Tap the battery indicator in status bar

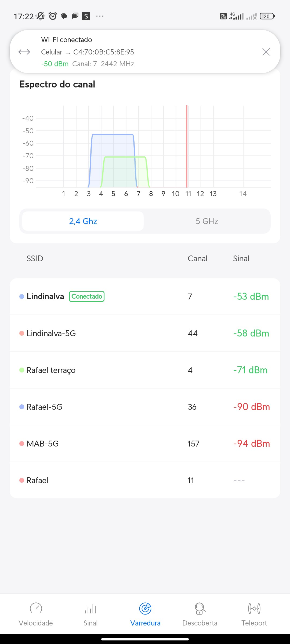tap(267, 16)
